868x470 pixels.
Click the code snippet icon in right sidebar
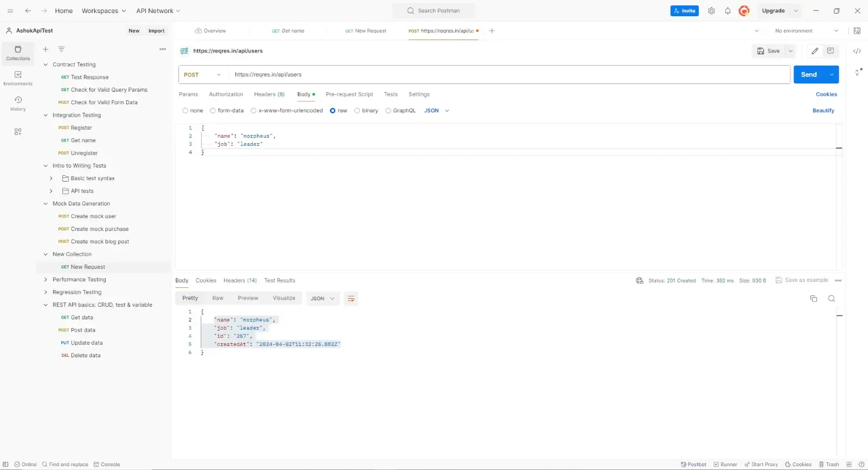[x=857, y=51]
